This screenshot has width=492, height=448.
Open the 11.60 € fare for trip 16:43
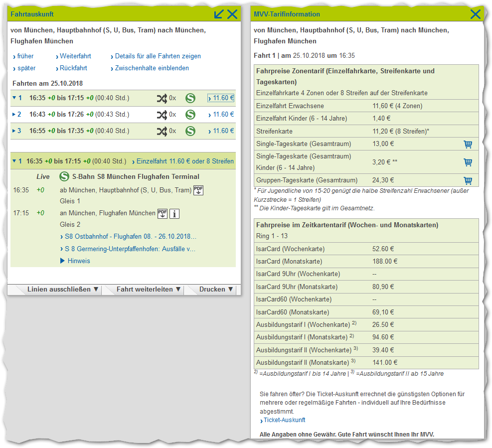click(221, 114)
